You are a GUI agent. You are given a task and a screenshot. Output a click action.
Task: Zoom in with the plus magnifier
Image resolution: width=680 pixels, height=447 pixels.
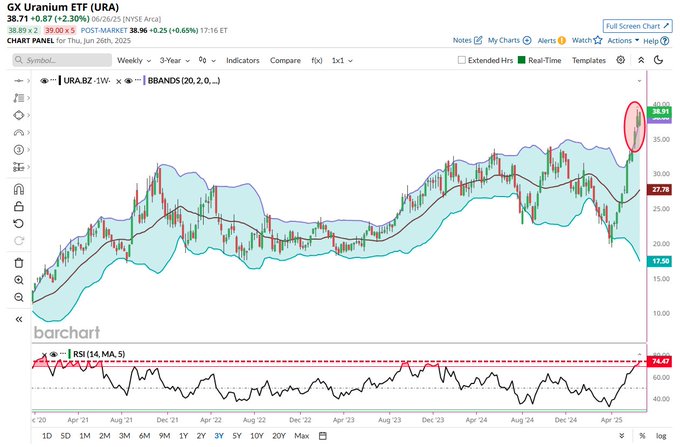[19, 280]
